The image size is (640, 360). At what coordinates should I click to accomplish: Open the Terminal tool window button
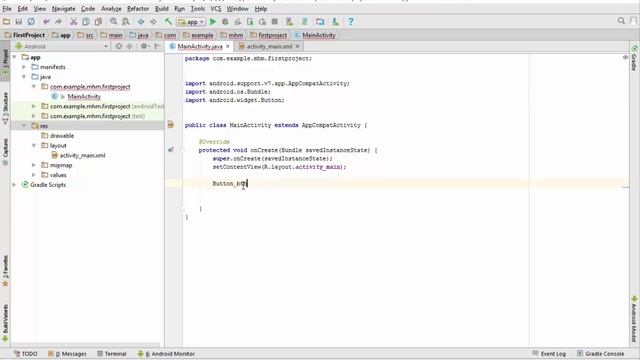(111, 353)
